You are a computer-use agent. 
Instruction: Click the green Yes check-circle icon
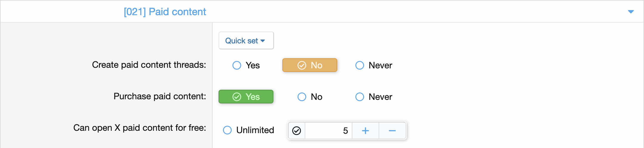pyautogui.click(x=237, y=97)
